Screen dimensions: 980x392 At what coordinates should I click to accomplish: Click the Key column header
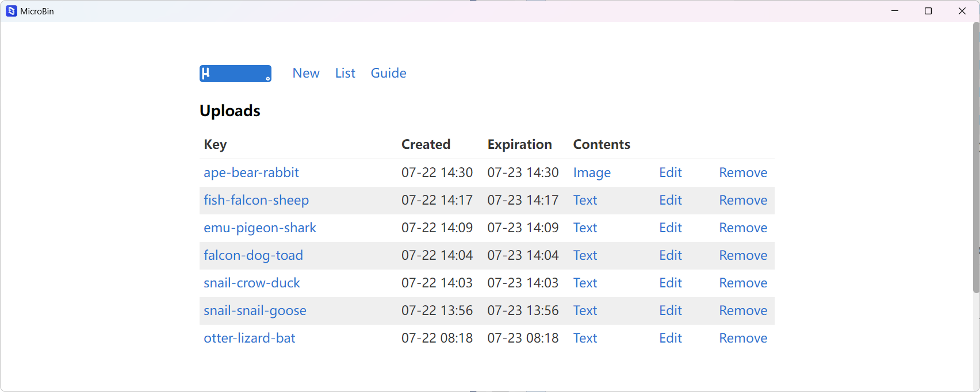215,144
